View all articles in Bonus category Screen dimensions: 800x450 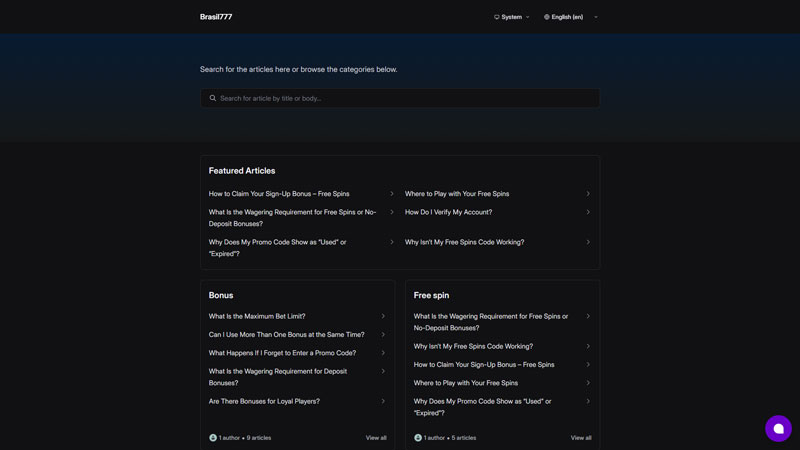coord(376,438)
